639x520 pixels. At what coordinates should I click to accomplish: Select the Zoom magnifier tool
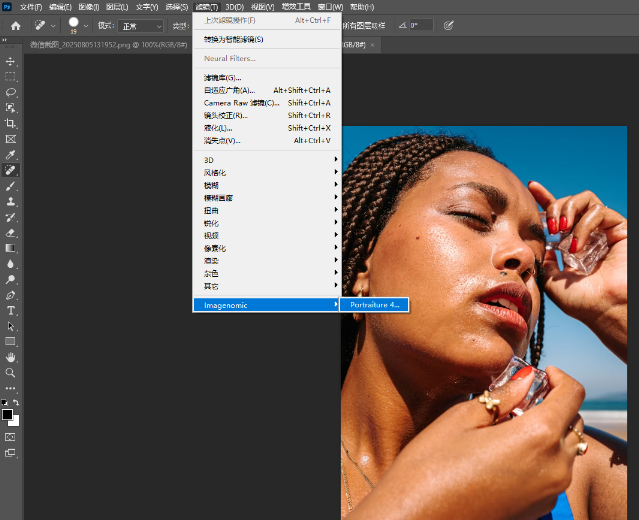click(11, 372)
